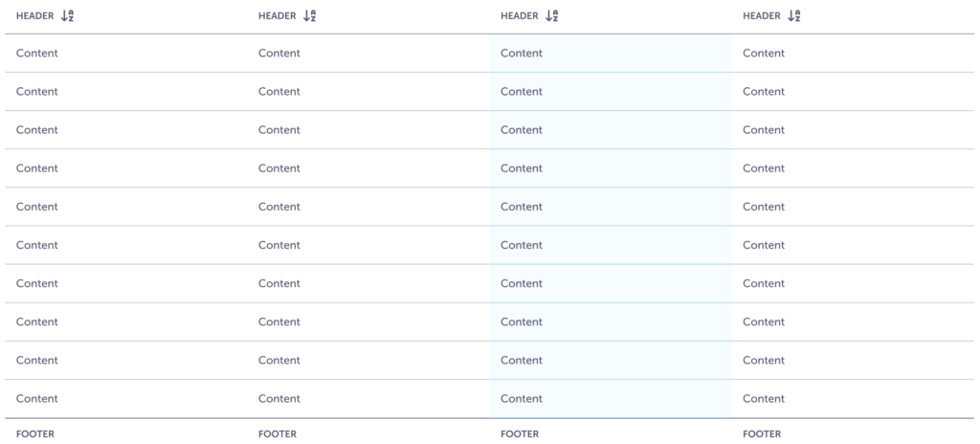Select the first row's Content cell in column one
The width and height of the screenshot is (980, 444).
pos(36,54)
